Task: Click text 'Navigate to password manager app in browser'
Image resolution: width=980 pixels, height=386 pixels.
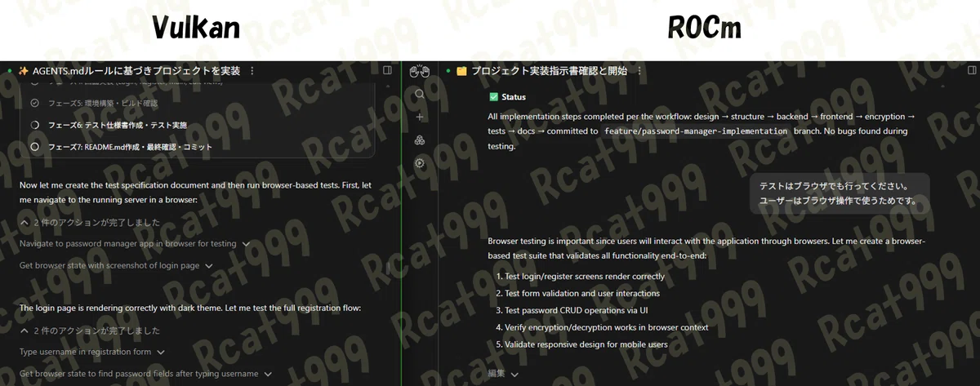Action: pos(127,244)
